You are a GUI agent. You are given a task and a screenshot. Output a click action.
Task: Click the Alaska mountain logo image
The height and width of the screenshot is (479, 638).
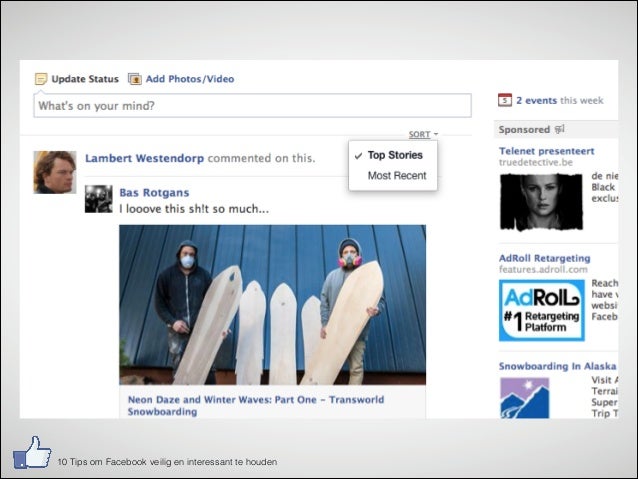point(524,398)
